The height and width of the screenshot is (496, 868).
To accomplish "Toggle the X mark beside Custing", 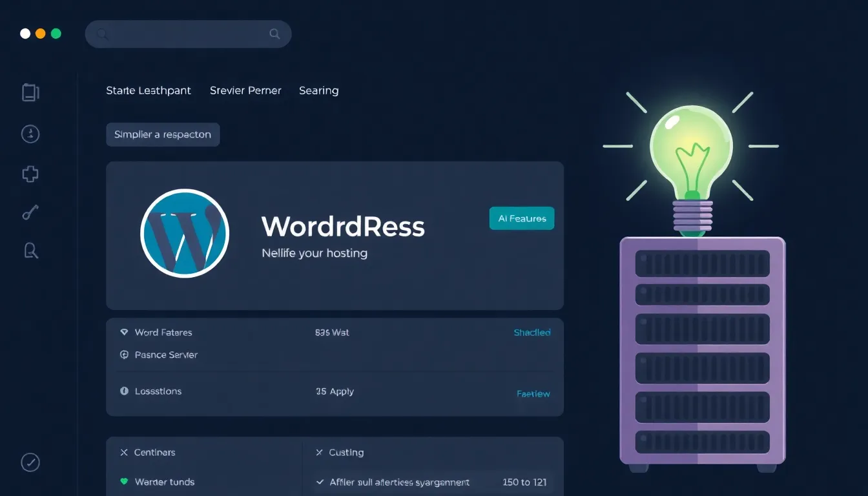I will click(319, 453).
